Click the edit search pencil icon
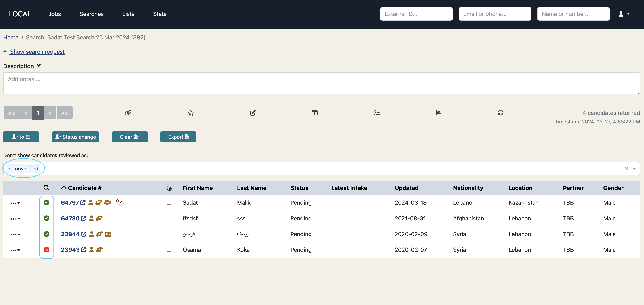 pos(252,113)
